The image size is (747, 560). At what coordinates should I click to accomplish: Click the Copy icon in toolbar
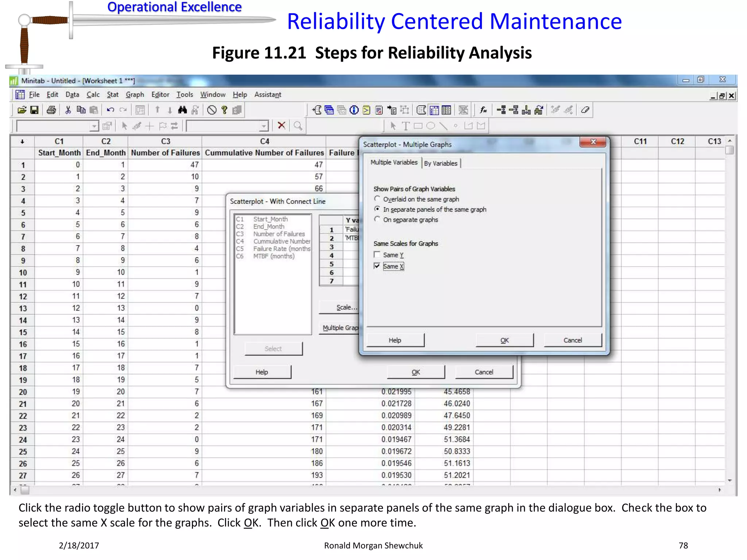[x=81, y=110]
